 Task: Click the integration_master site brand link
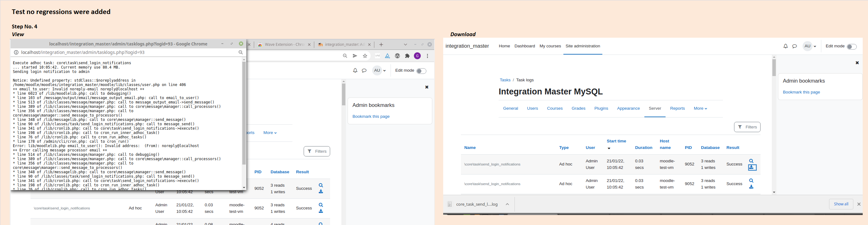467,46
